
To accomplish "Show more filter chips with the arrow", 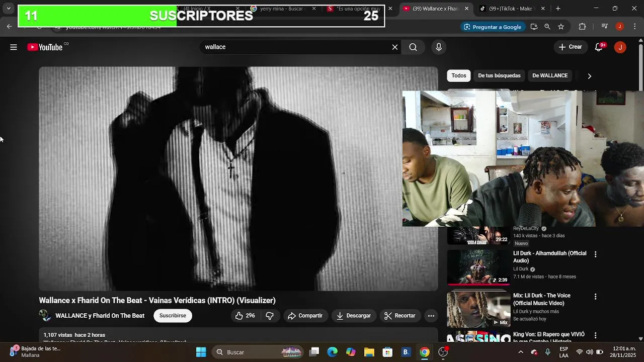I will (589, 76).
